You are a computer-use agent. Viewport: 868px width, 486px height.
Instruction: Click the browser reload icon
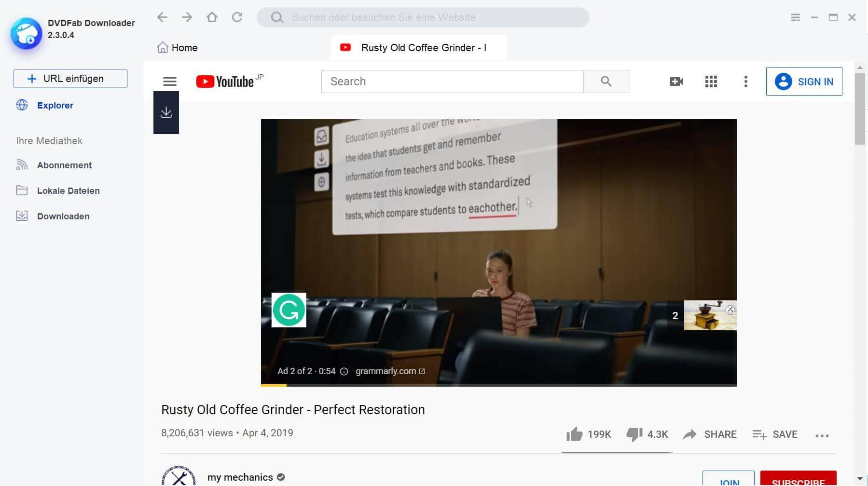(237, 17)
